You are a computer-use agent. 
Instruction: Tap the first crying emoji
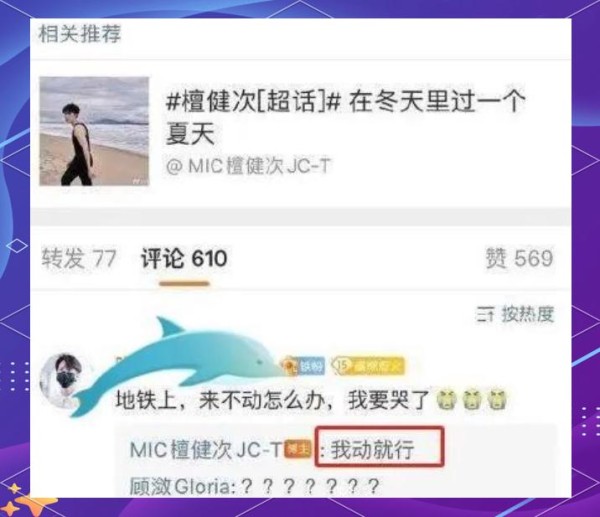click(x=447, y=400)
